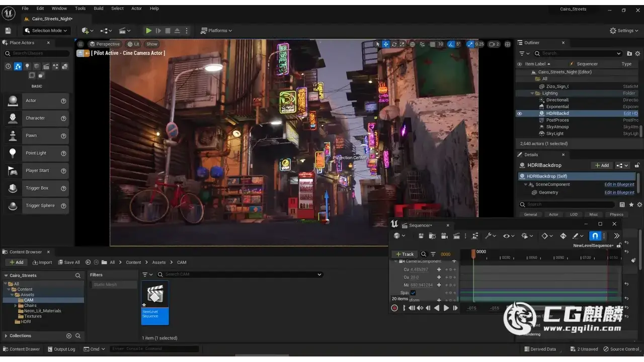Click the Add button in Details panel
Screen dimensions: 644x362
click(602, 165)
